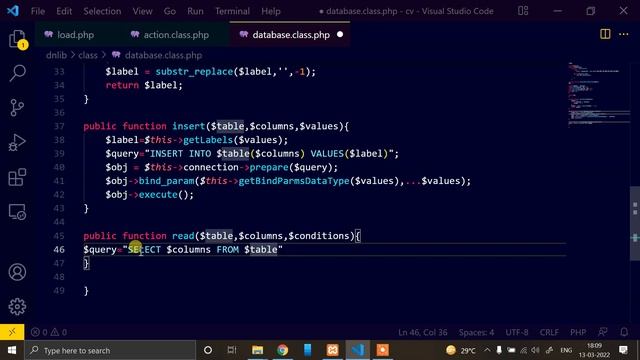Open the Run menu
The height and width of the screenshot is (360, 640).
(x=195, y=11)
